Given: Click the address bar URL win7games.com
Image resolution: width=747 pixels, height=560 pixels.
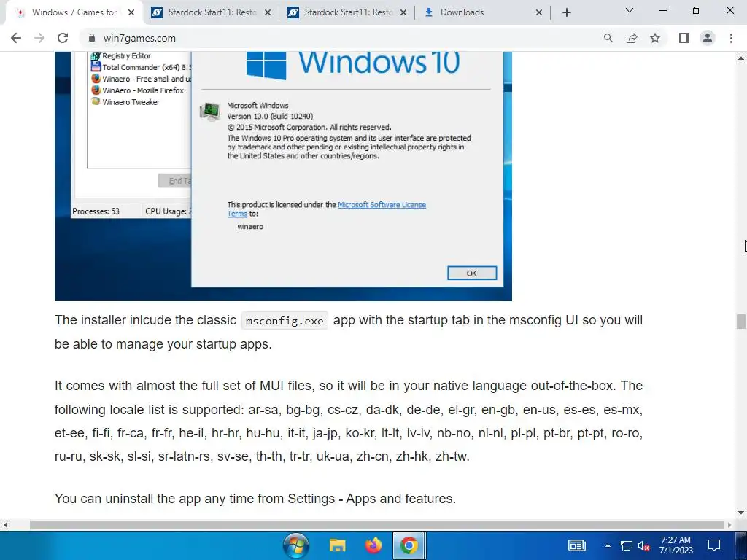Looking at the screenshot, I should (x=139, y=38).
